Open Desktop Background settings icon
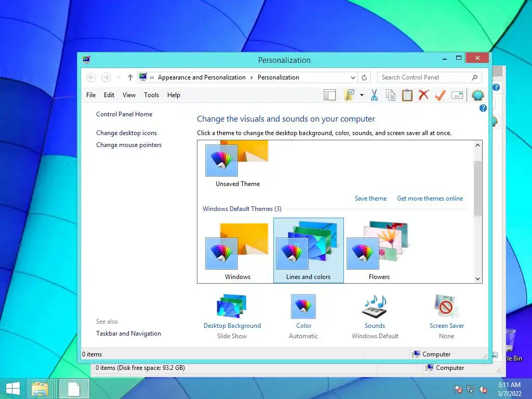Image resolution: width=532 pixels, height=399 pixels. (232, 307)
